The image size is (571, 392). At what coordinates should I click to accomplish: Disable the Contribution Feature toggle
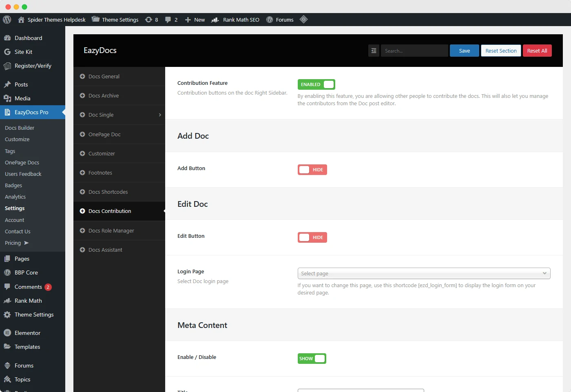pyautogui.click(x=316, y=84)
